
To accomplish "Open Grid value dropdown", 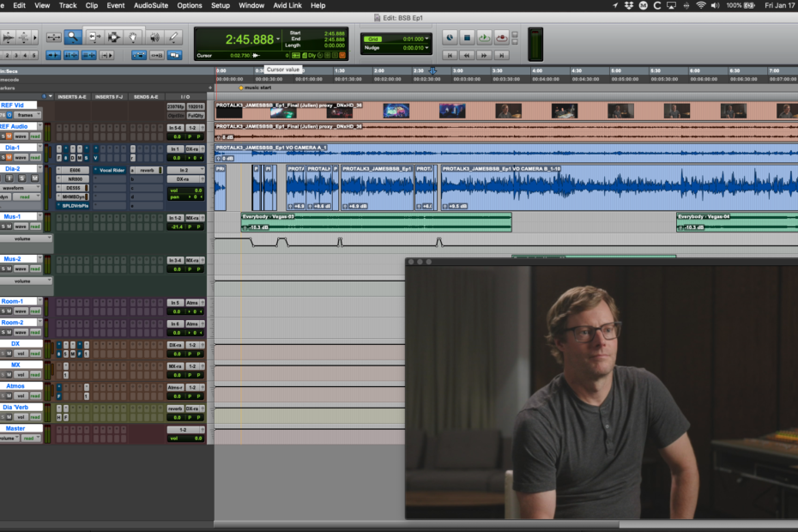I will coord(427,39).
